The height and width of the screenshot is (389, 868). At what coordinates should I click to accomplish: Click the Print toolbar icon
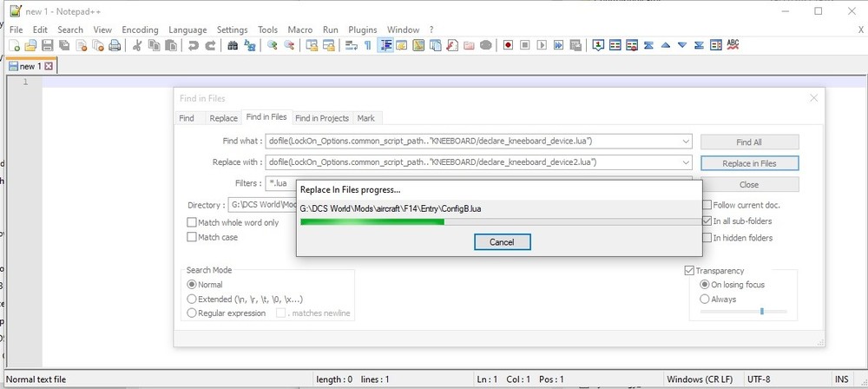pyautogui.click(x=115, y=45)
